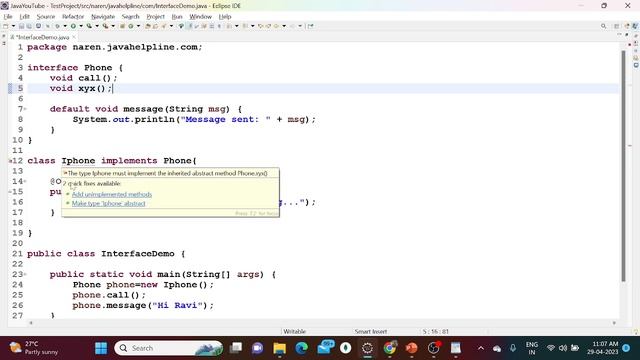This screenshot has height=360, width=640.
Task: Click the Coverage launch icon
Action: tap(89, 26)
